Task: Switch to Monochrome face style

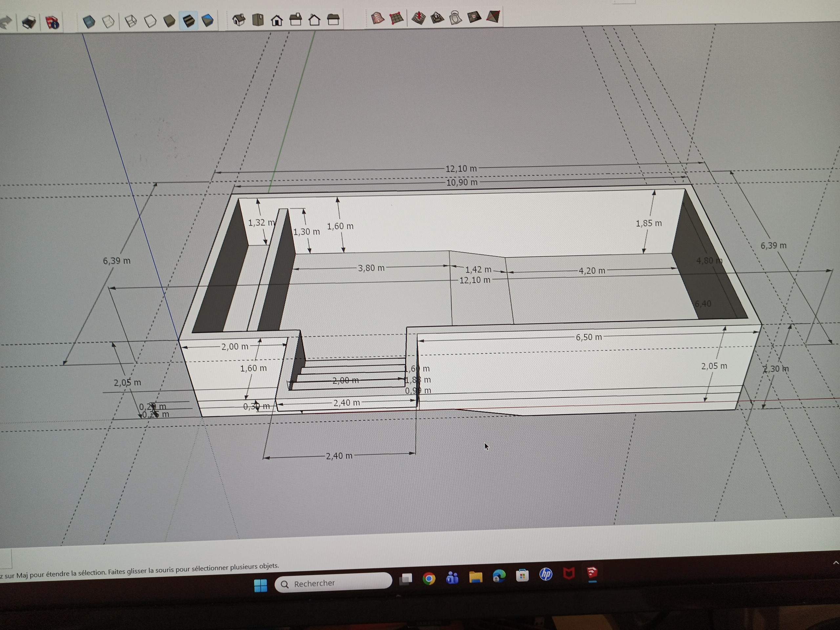Action: (x=207, y=20)
